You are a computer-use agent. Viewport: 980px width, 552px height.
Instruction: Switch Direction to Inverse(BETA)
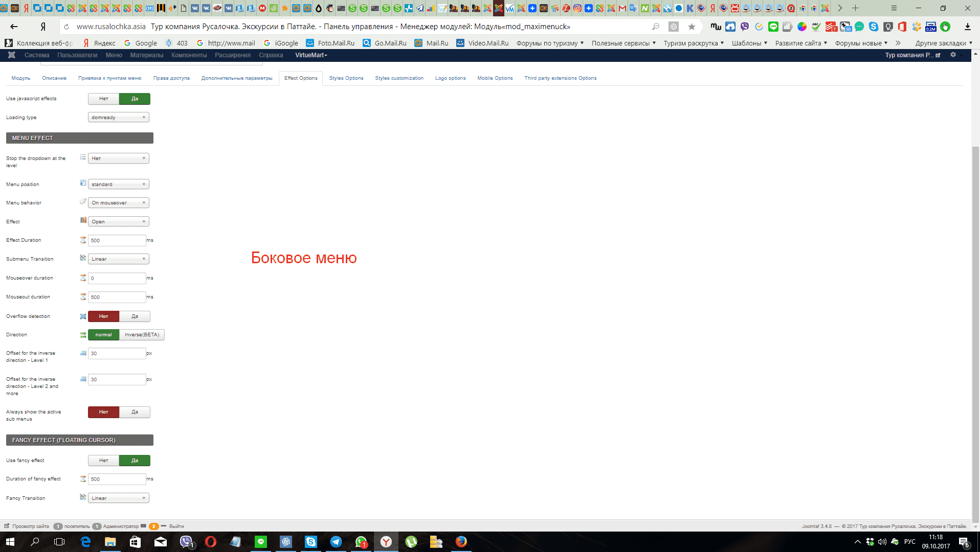[x=142, y=335]
